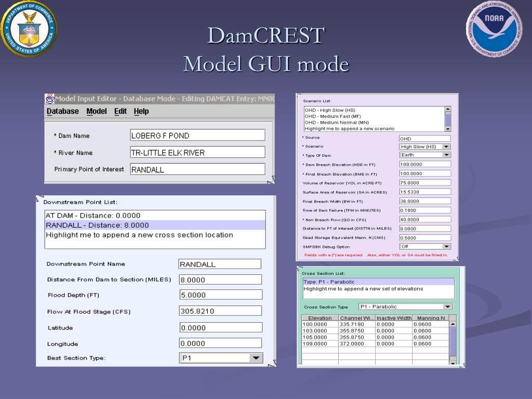Click the Volume of Reservoir field
The height and width of the screenshot is (399, 532).
click(x=425, y=182)
